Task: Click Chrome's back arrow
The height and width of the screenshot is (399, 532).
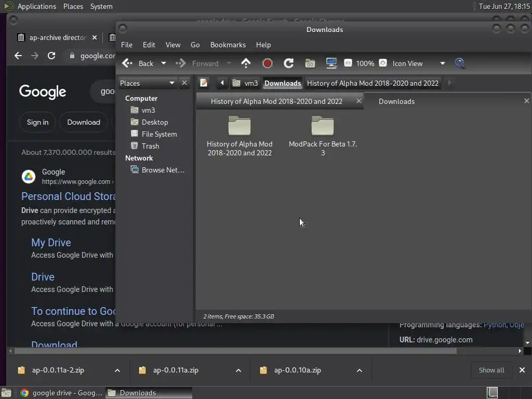Action: point(18,56)
